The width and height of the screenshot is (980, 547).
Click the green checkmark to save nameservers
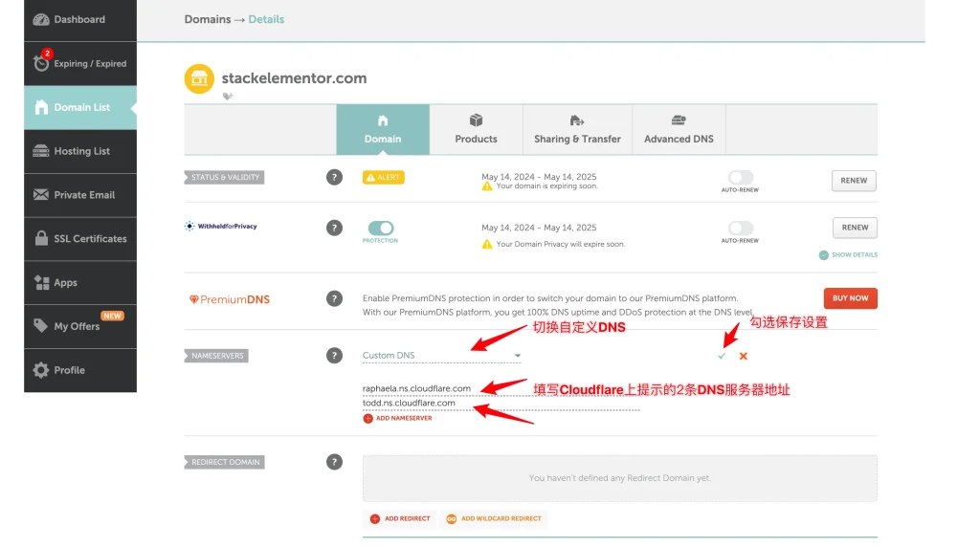[722, 356]
